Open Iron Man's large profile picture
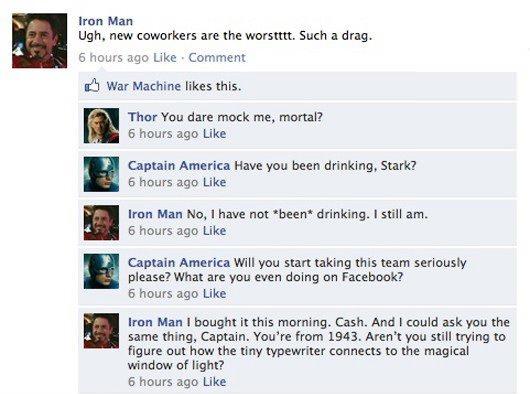 40,41
